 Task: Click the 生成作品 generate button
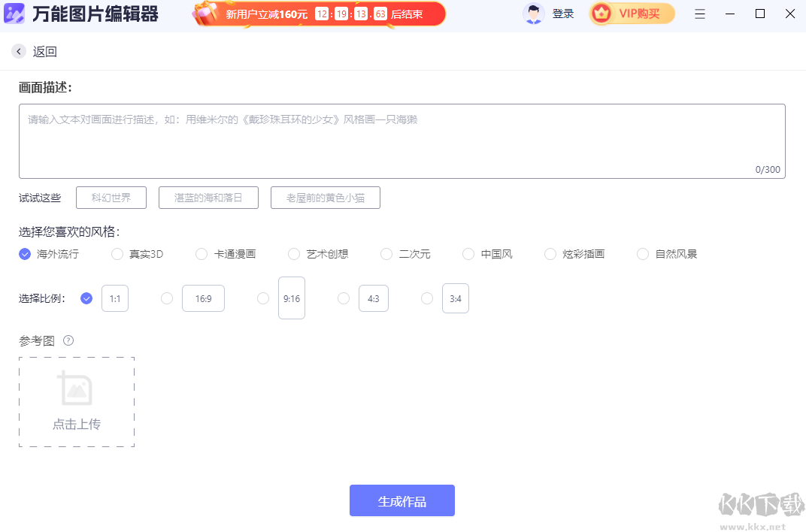(401, 500)
